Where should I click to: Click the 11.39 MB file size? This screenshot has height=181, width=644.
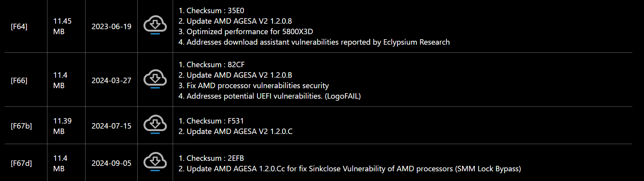coord(62,126)
